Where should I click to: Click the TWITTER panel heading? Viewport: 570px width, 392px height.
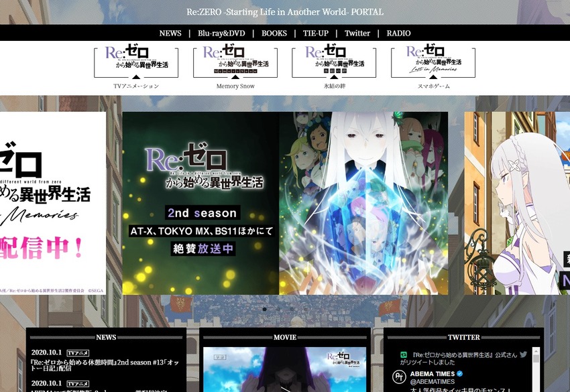(x=464, y=337)
